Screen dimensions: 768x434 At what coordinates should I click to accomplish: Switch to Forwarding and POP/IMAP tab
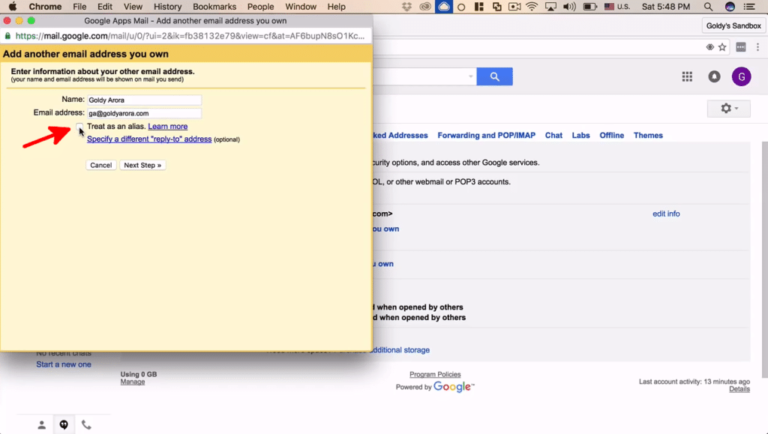pyautogui.click(x=486, y=135)
